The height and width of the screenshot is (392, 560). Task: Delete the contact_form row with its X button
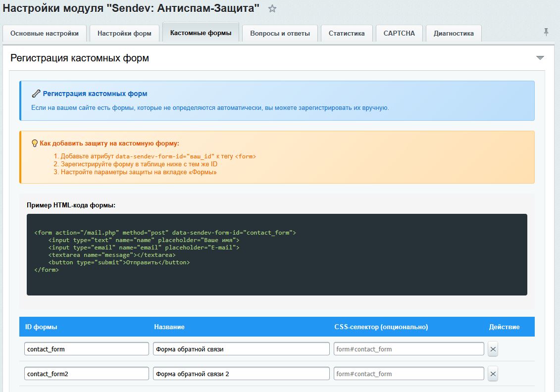click(x=493, y=348)
